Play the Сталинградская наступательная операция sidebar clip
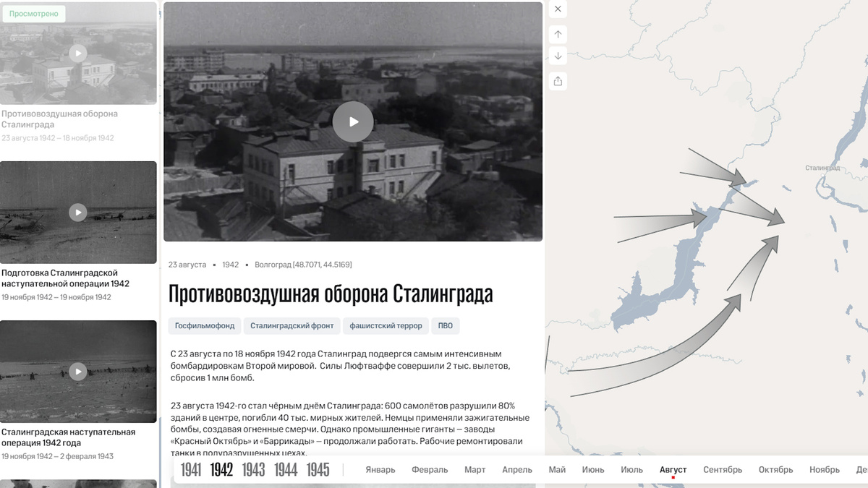Screen dimensions: 868x488 pos(78,372)
